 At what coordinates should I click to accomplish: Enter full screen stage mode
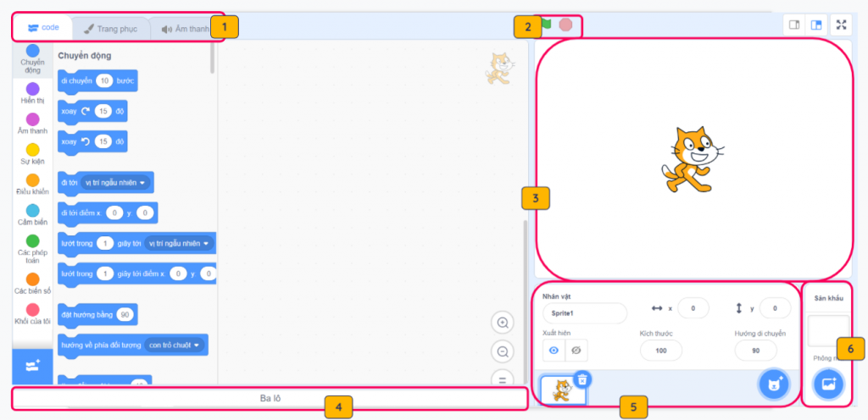pos(842,25)
